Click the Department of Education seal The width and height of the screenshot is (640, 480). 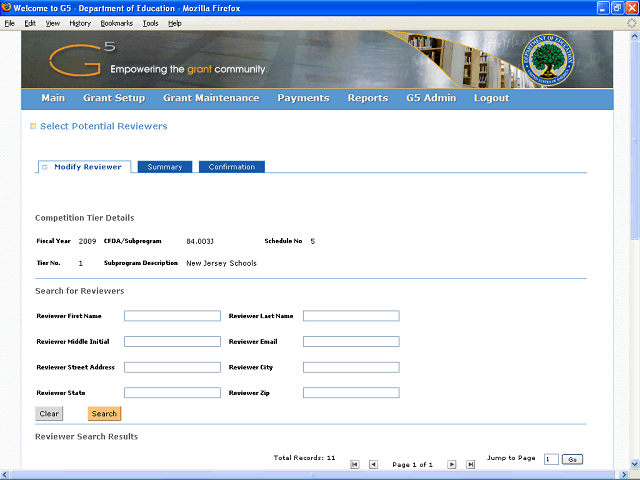coord(548,60)
